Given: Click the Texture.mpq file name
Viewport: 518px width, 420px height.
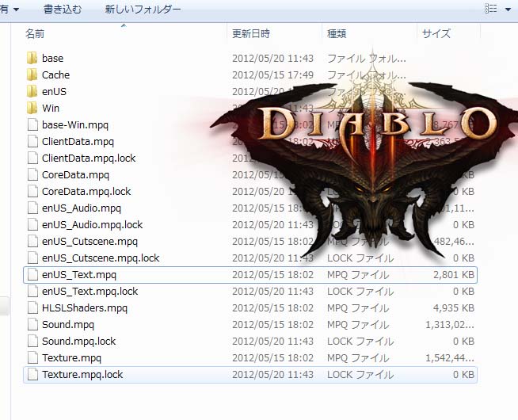Looking at the screenshot, I should 71,358.
